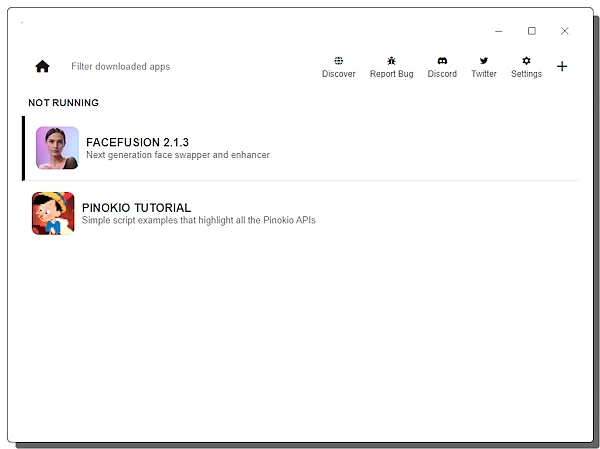Click the NOT RUNNING section heading

pyautogui.click(x=64, y=103)
